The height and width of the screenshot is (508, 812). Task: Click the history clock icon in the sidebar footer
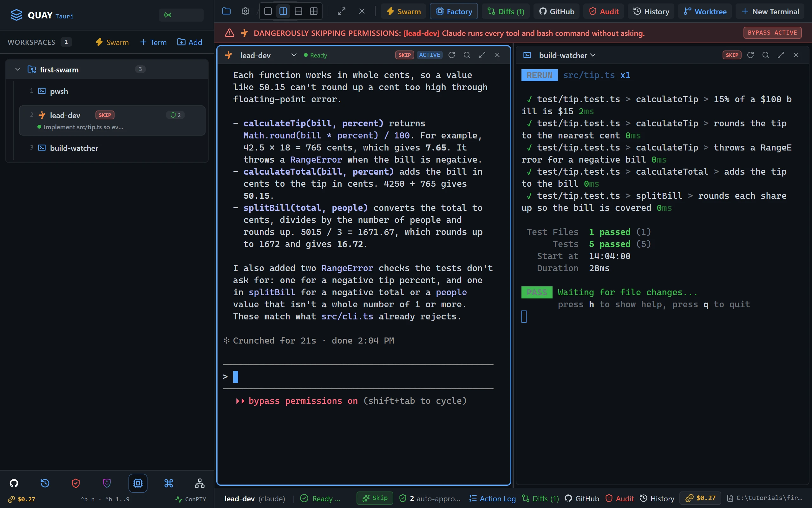[45, 483]
